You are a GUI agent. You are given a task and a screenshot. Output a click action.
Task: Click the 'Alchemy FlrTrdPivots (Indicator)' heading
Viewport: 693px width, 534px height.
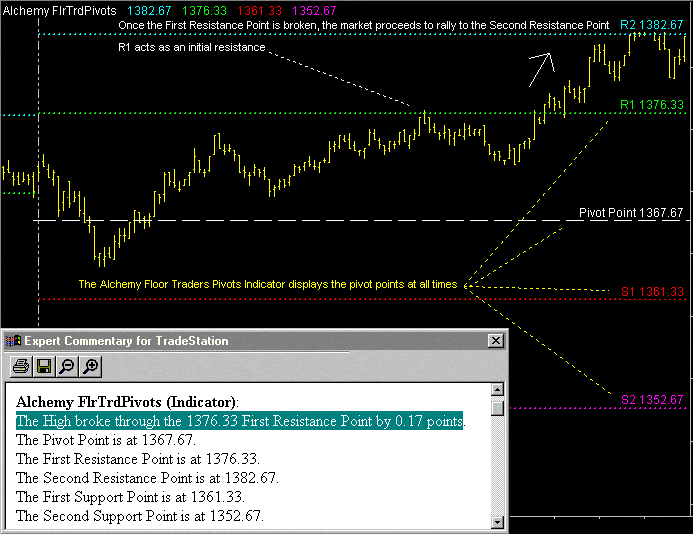127,402
